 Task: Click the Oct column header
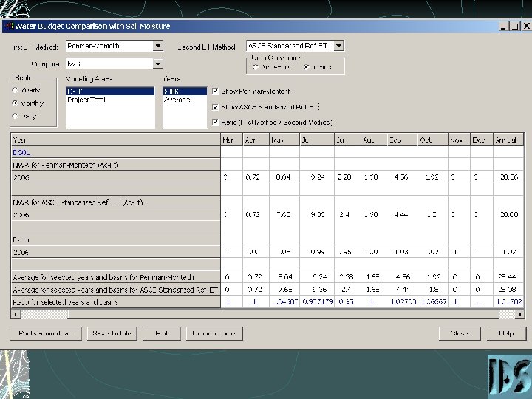[433, 140]
